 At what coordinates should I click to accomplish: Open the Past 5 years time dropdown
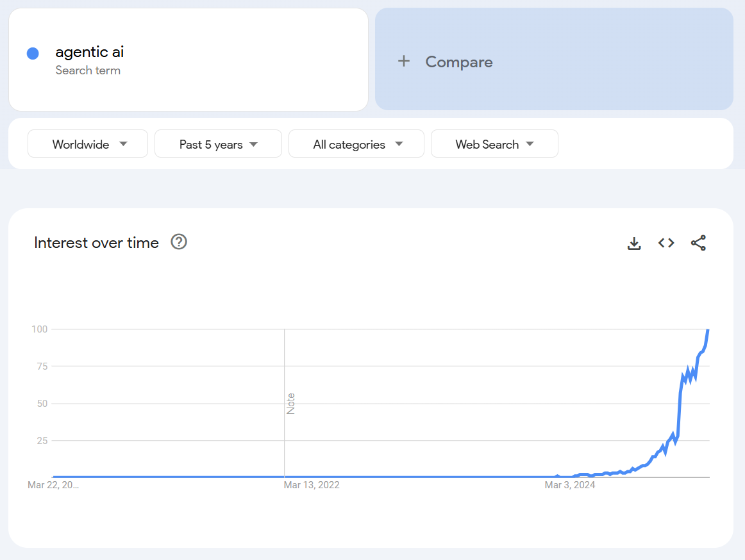[x=218, y=144]
